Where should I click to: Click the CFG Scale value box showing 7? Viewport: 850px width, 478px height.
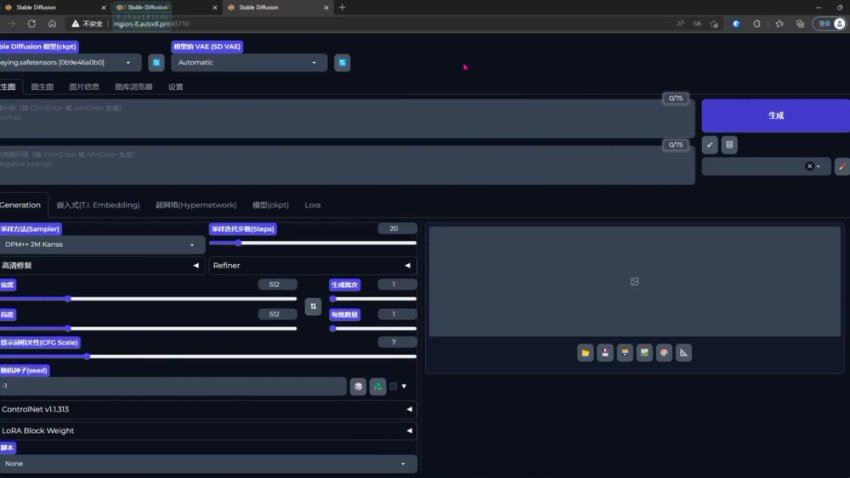(397, 342)
